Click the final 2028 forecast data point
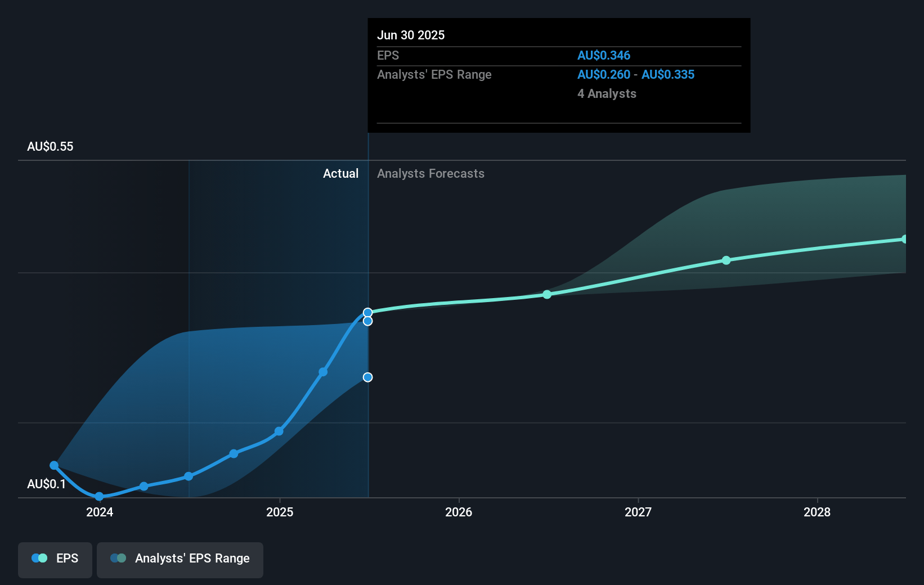 coord(904,239)
